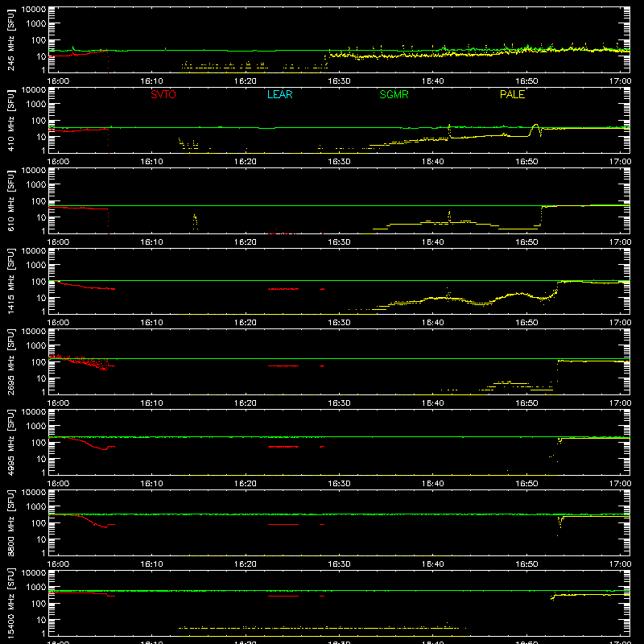The width and height of the screenshot is (644, 644).
Task: Click the 16:30 time label under 8800 MHz panel
Action: click(339, 564)
